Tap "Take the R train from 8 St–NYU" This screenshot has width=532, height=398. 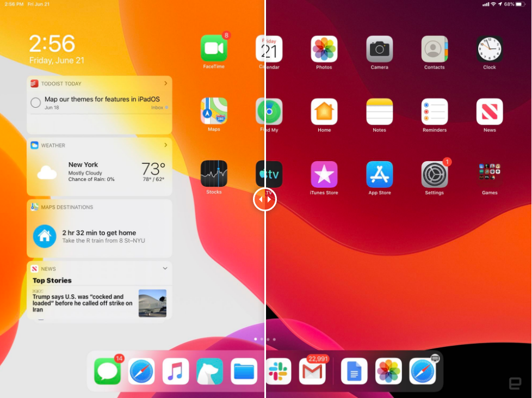(x=103, y=241)
